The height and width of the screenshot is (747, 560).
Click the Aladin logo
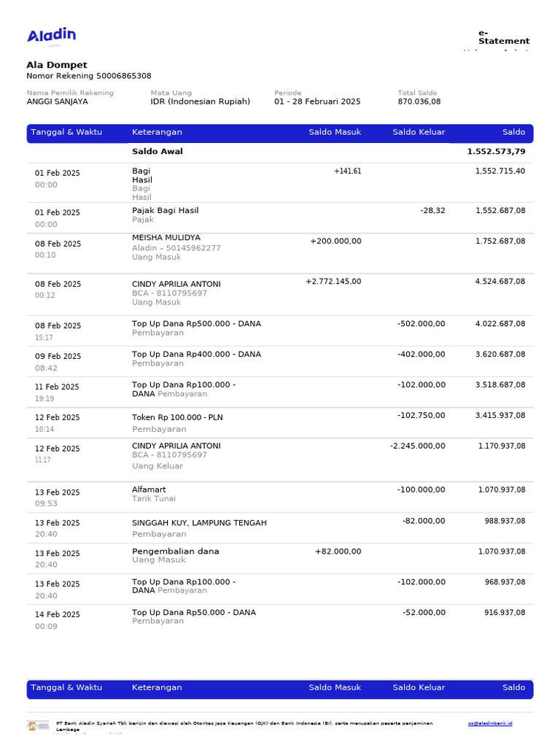point(52,35)
